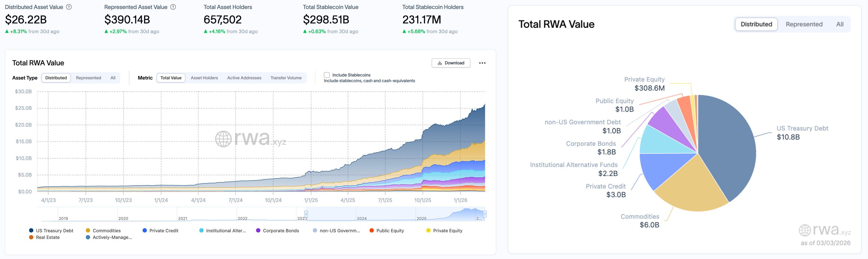Click the Private Equity legend color dot
Image resolution: width=868 pixels, height=259 pixels.
[428, 230]
